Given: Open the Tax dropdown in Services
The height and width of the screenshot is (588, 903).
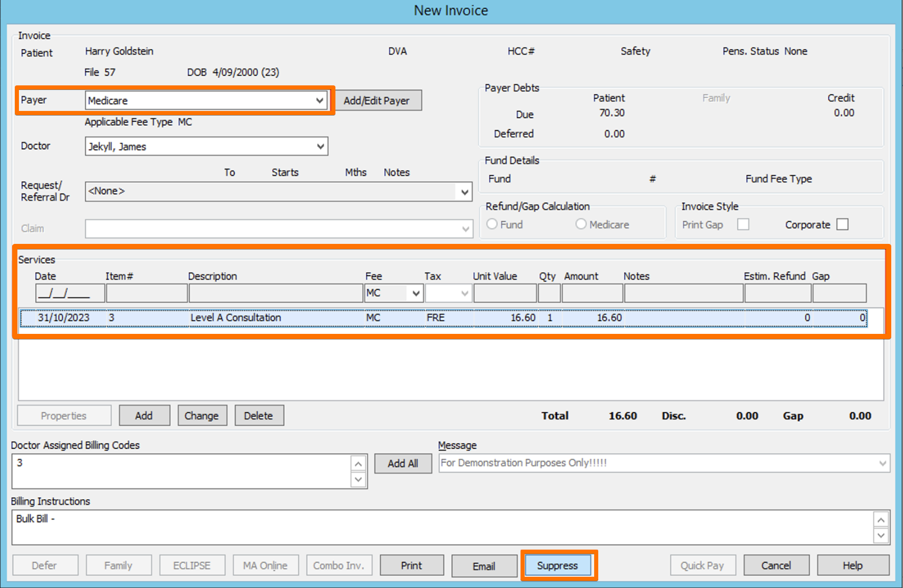Looking at the screenshot, I should pos(448,293).
